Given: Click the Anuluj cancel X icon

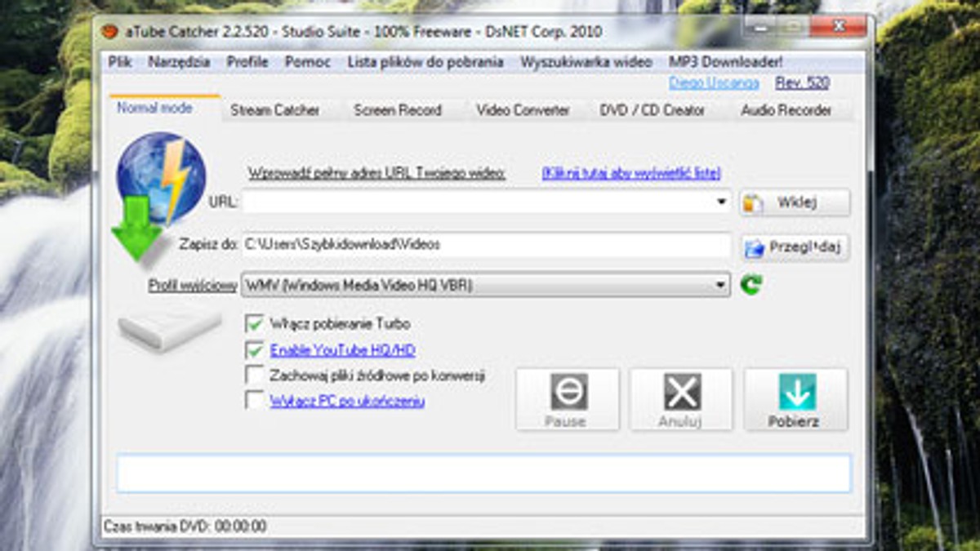Looking at the screenshot, I should (x=682, y=393).
